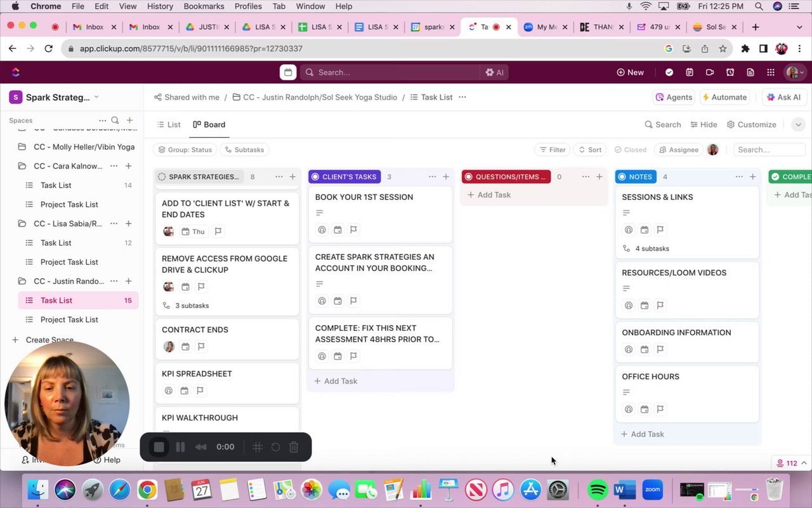Expand the view options chevron at right
The height and width of the screenshot is (508, 812).
pos(798,124)
